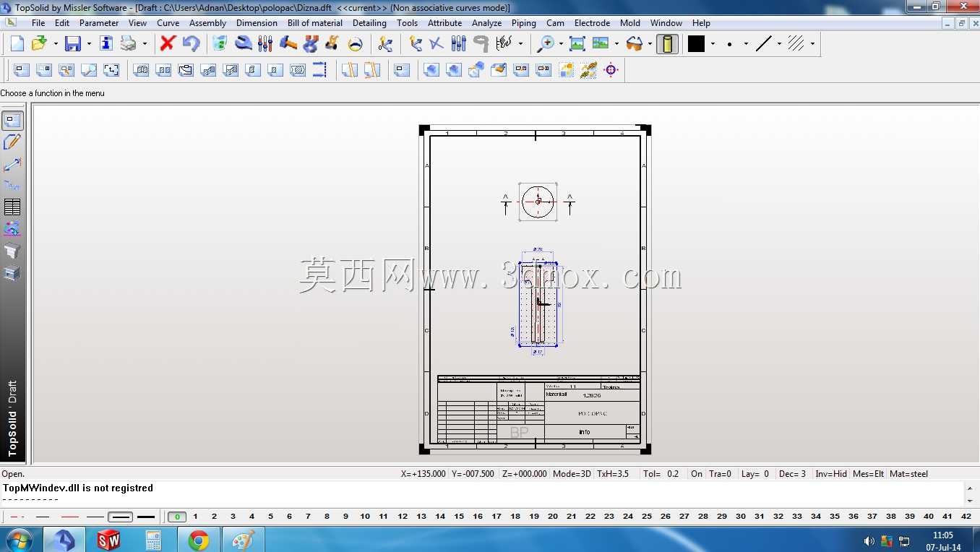Open the File menu
This screenshot has height=552, width=980.
pos(38,23)
